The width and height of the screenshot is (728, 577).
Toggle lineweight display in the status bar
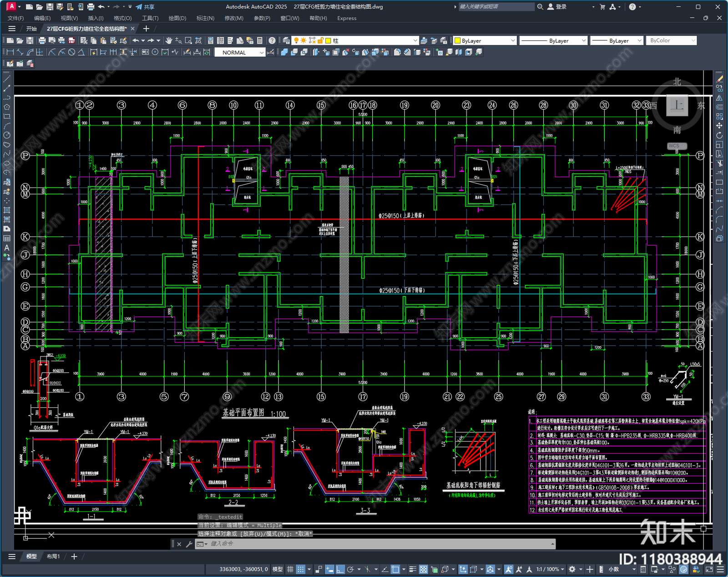(413, 569)
